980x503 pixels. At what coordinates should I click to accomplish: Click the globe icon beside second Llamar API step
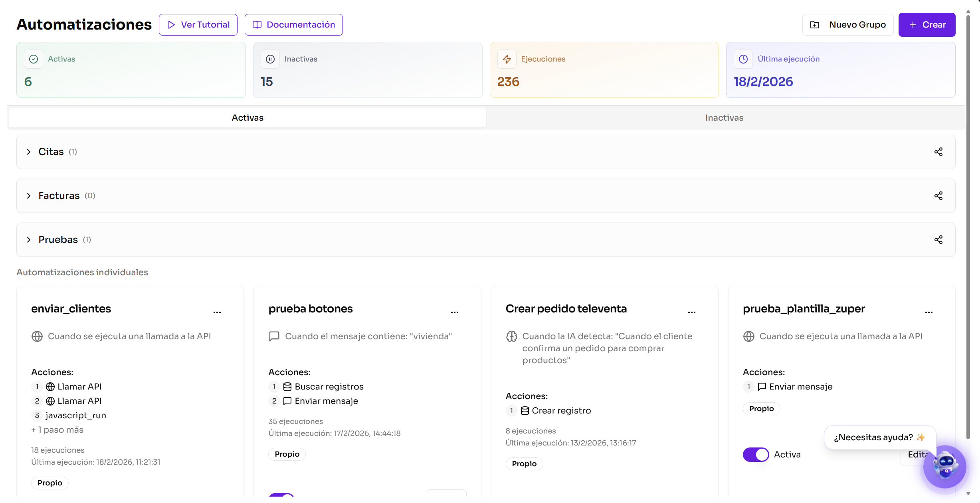point(50,401)
